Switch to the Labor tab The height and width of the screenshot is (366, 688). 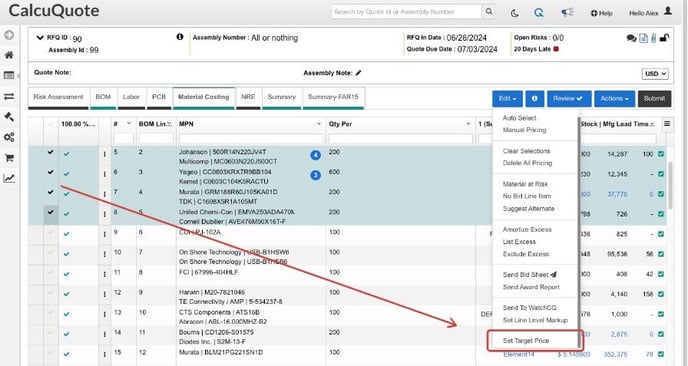(x=131, y=97)
